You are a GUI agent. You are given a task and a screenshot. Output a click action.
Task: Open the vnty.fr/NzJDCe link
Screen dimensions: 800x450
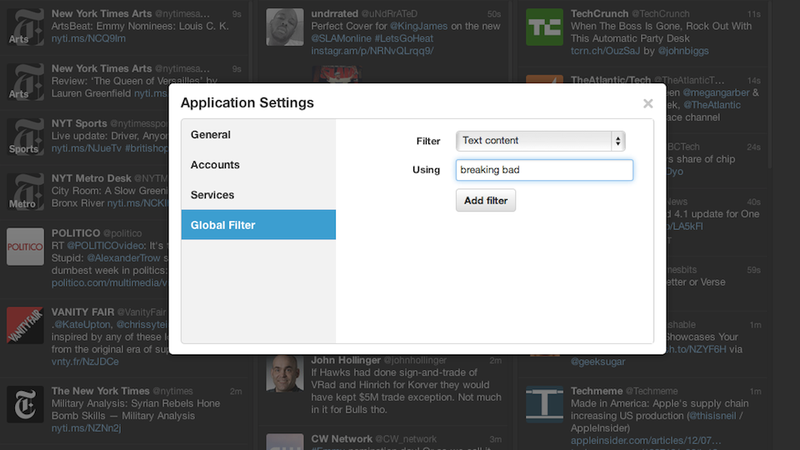[x=85, y=362]
